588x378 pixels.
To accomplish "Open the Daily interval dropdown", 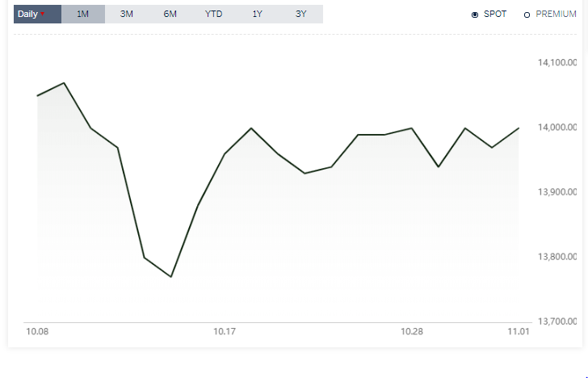I will coord(37,15).
